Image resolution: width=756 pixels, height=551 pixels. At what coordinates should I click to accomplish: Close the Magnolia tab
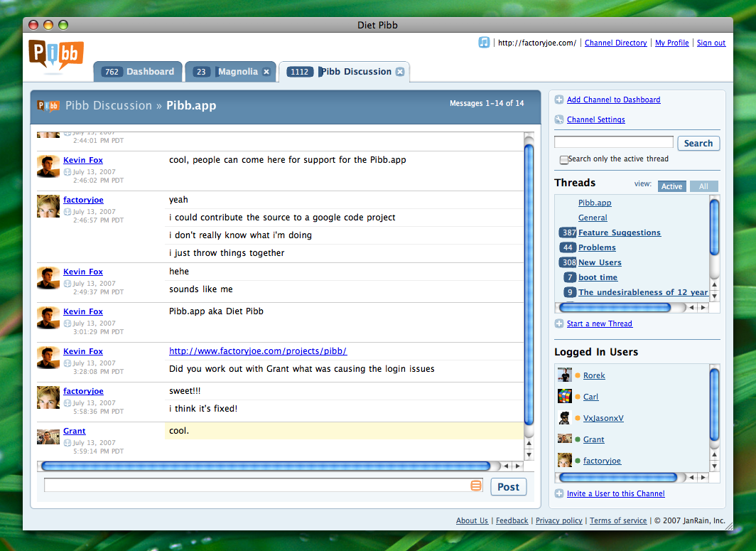tap(266, 72)
